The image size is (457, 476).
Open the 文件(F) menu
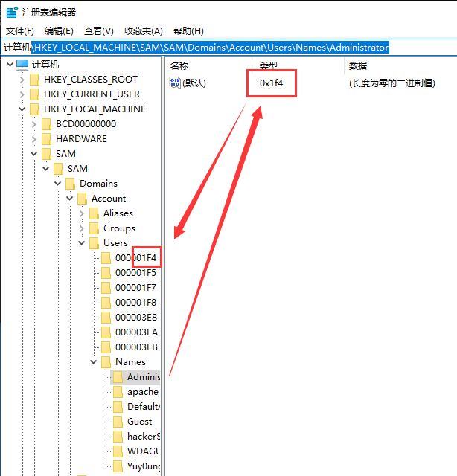tap(20, 31)
